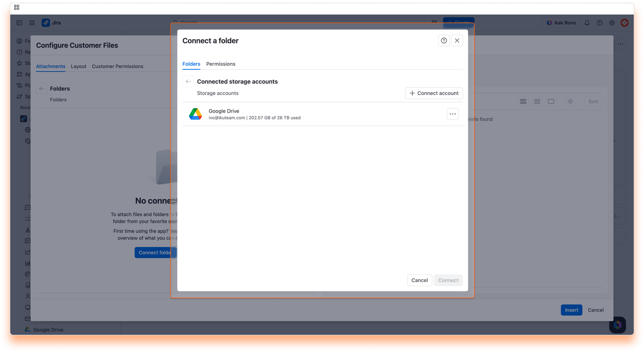This screenshot has width=644, height=352.
Task: Switch to card view layout icon
Action: point(523,101)
